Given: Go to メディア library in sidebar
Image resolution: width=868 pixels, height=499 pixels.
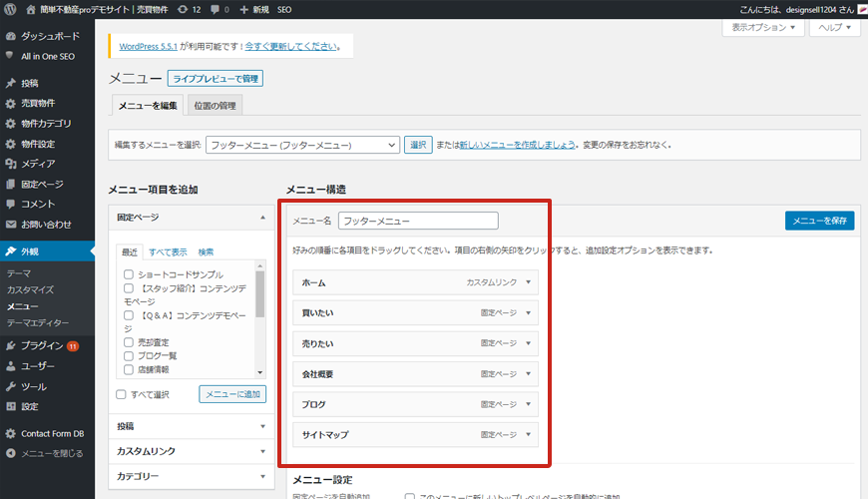Looking at the screenshot, I should coord(38,164).
